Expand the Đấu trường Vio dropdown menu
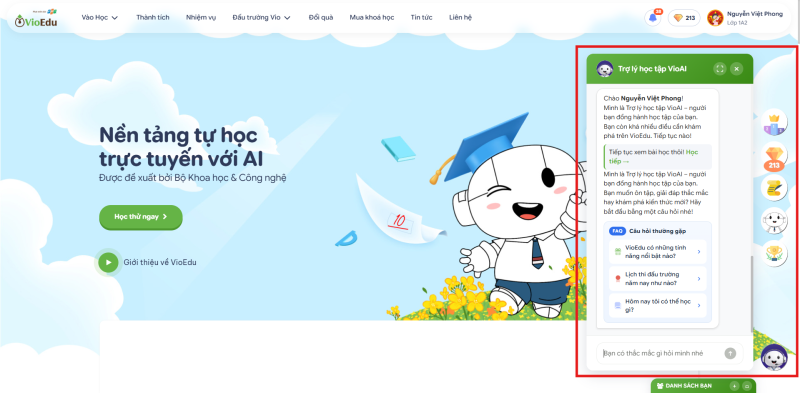 [x=261, y=17]
